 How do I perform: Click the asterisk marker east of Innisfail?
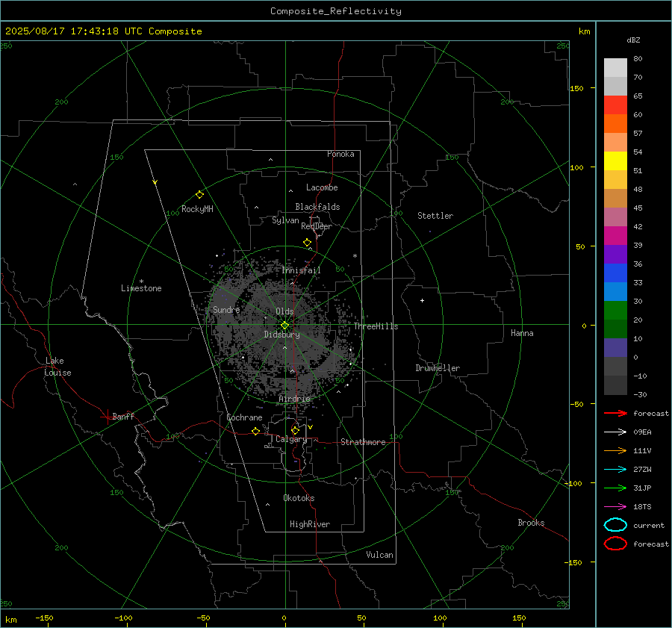(x=355, y=256)
